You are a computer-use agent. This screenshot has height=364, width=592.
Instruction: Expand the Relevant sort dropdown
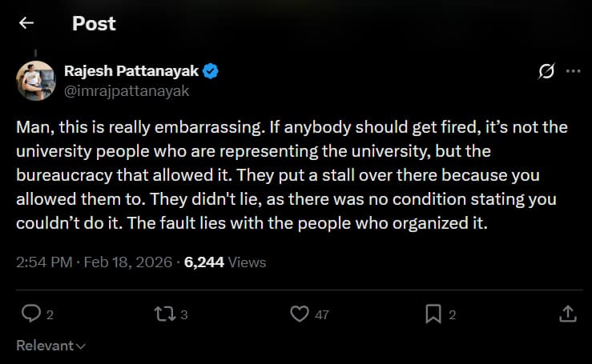click(50, 346)
